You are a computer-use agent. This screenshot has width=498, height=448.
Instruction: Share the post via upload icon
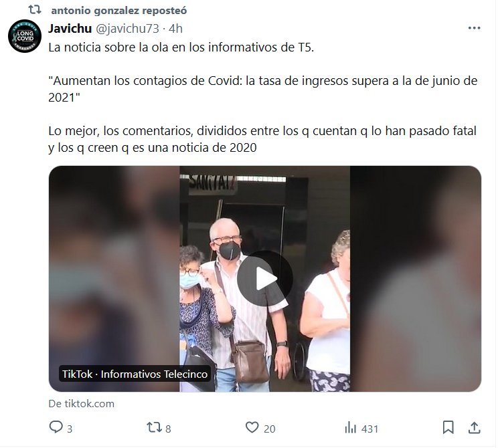474,427
